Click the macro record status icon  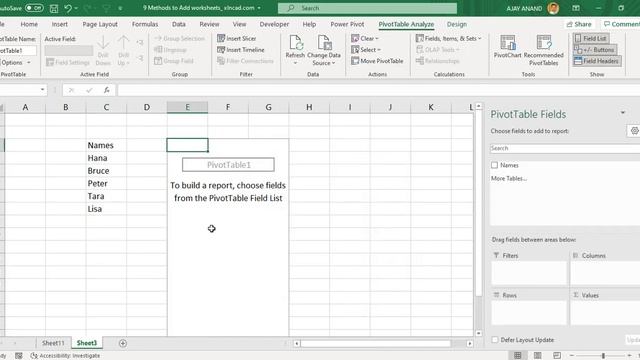[x=19, y=356]
